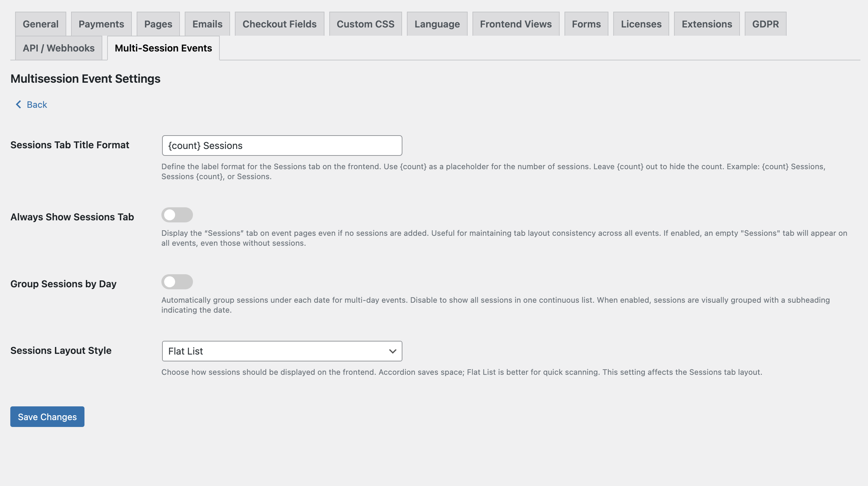Image resolution: width=868 pixels, height=486 pixels.
Task: Open the Custom CSS tab
Action: point(365,24)
